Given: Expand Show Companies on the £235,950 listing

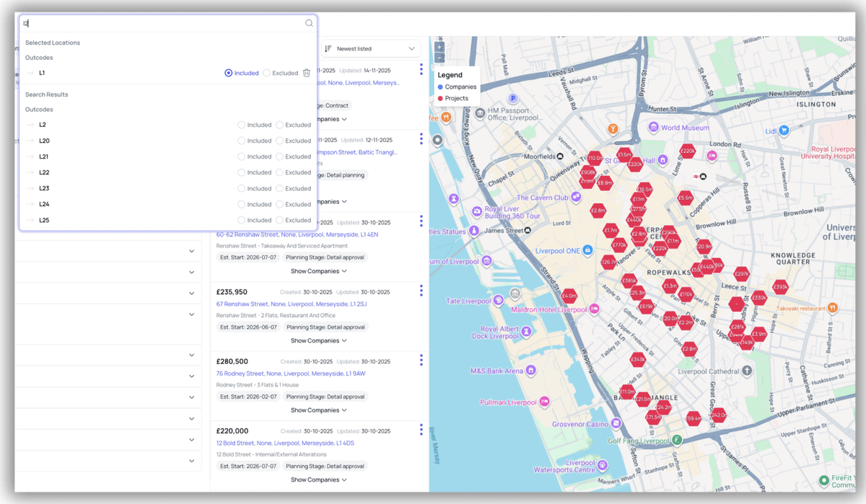Looking at the screenshot, I should click(x=319, y=340).
